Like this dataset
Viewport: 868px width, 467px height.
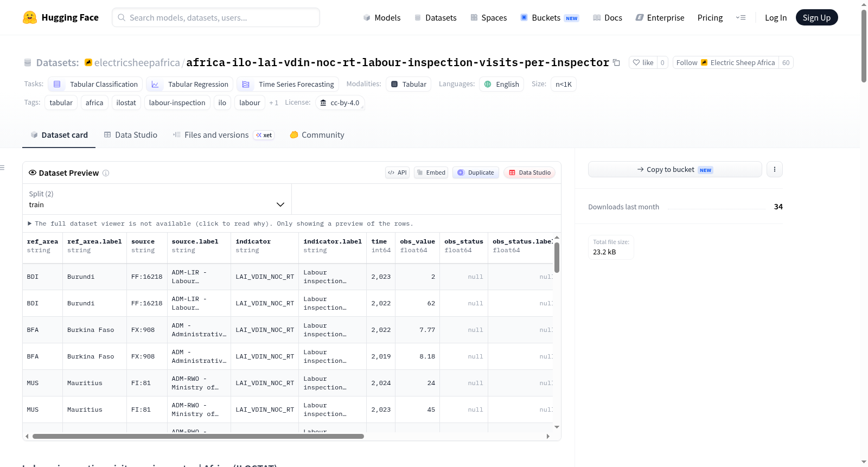643,62
